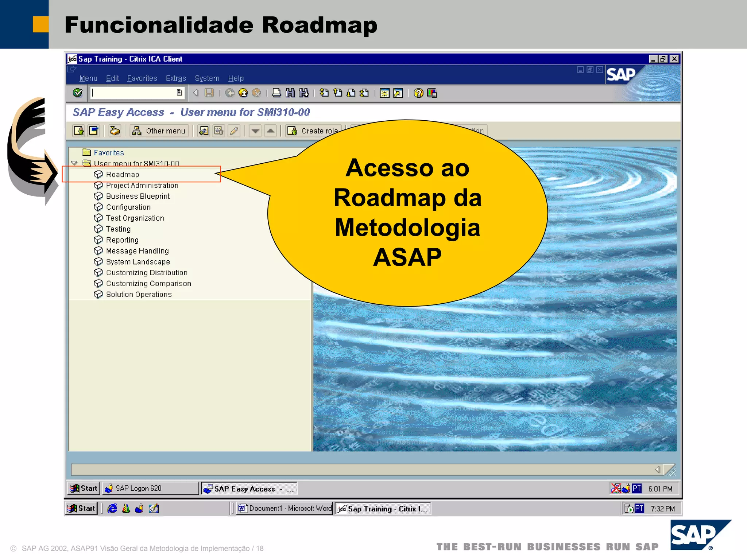Click the Add to Favorites icon

pyautogui.click(x=204, y=131)
